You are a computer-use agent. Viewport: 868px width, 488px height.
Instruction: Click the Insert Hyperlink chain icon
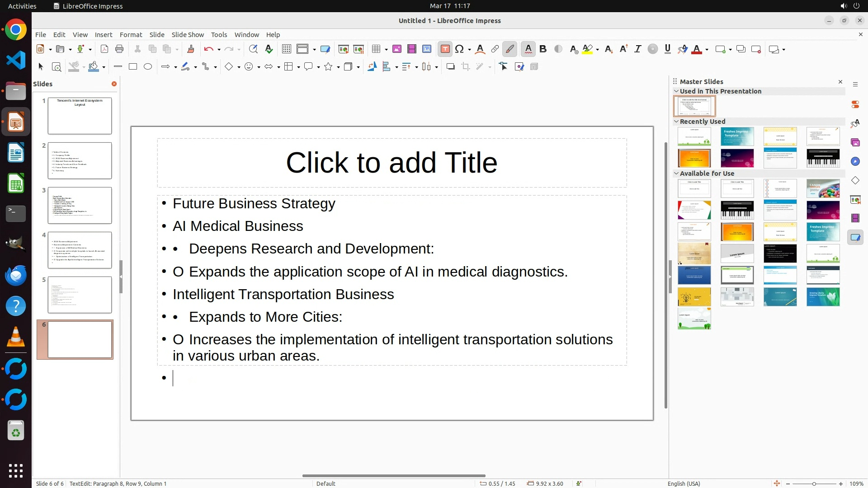point(495,49)
